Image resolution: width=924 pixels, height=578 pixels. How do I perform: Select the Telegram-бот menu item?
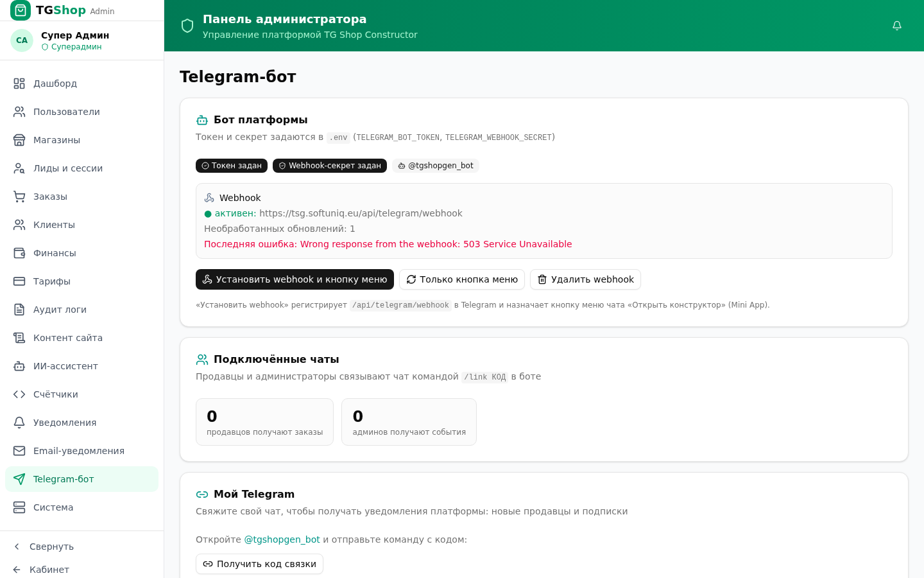[81, 479]
